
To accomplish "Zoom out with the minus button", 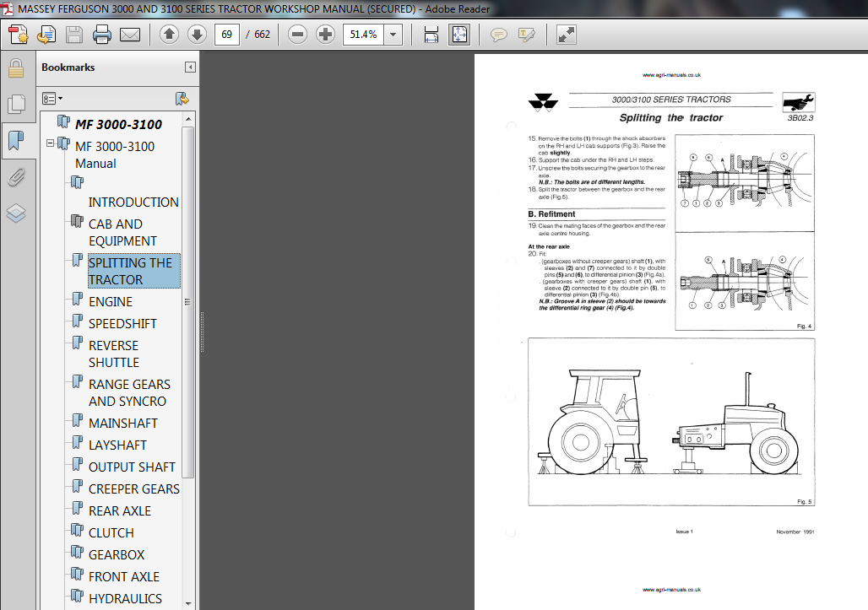I will pos(297,35).
